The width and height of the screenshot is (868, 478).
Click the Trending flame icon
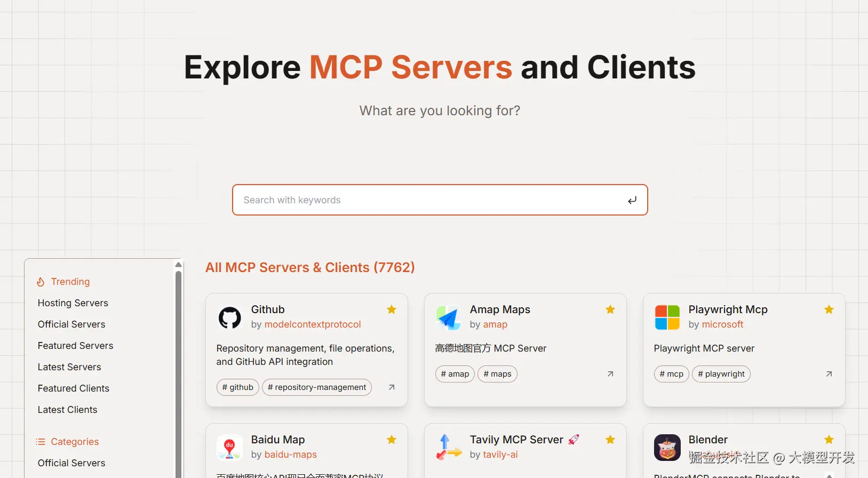click(41, 282)
